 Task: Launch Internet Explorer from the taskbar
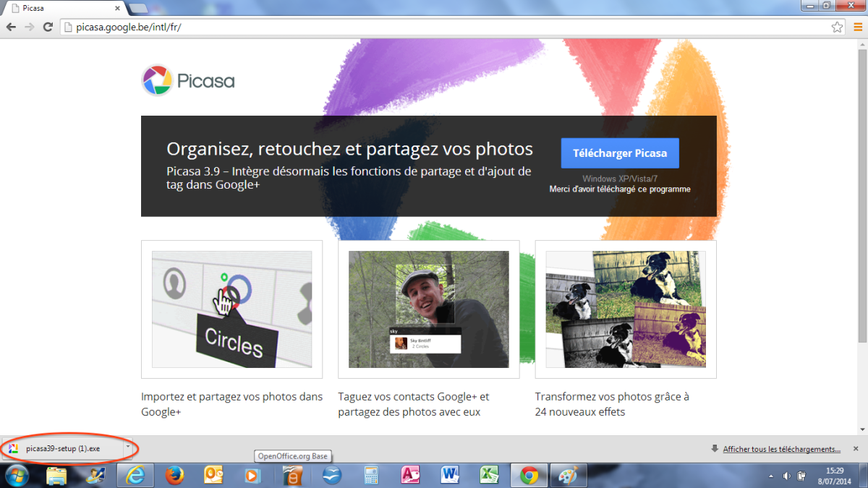point(135,475)
